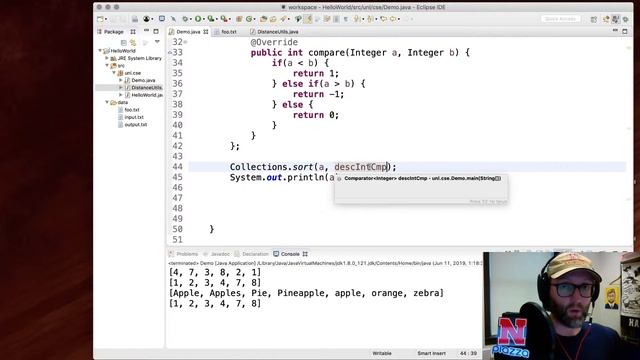Collapse All in Package Explorer
Screen dimensions: 640x360
[123, 42]
